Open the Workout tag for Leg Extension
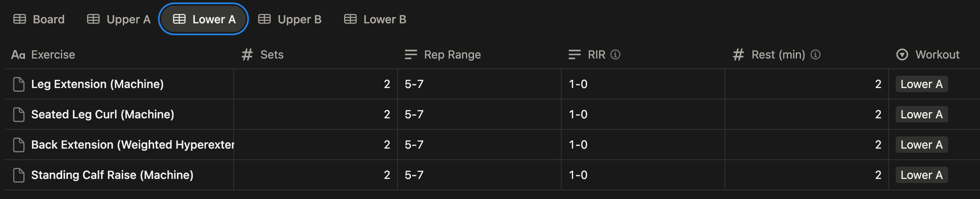This screenshot has height=199, width=980. coord(921,84)
